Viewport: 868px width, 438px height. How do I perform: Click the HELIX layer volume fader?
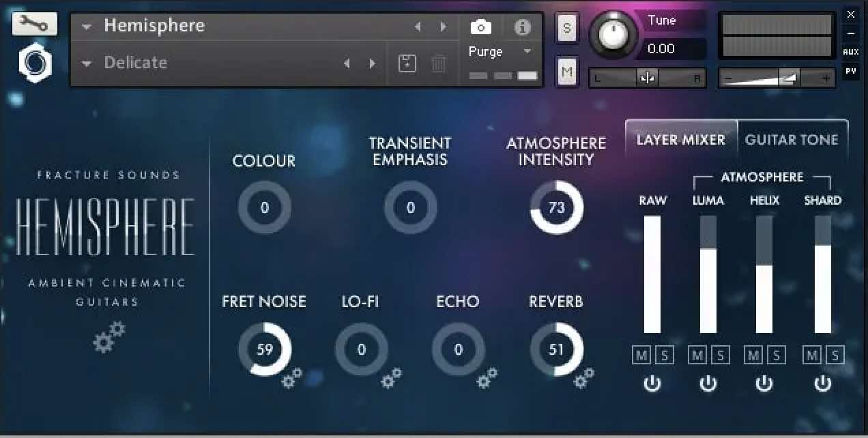(x=764, y=274)
